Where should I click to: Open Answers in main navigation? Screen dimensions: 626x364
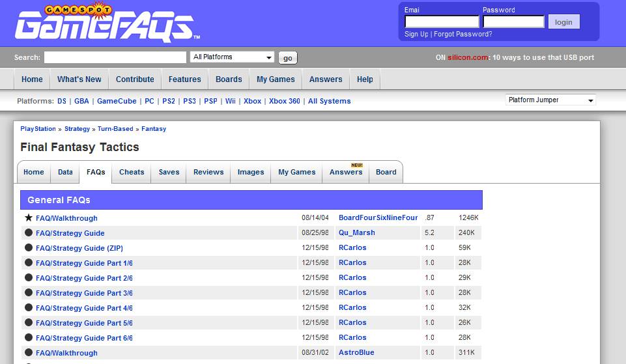pyautogui.click(x=326, y=79)
